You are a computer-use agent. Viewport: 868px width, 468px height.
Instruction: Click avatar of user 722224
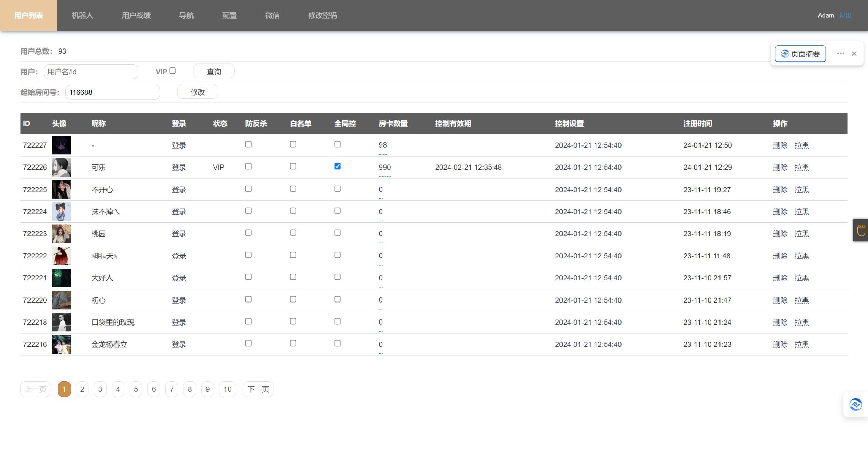coord(61,212)
